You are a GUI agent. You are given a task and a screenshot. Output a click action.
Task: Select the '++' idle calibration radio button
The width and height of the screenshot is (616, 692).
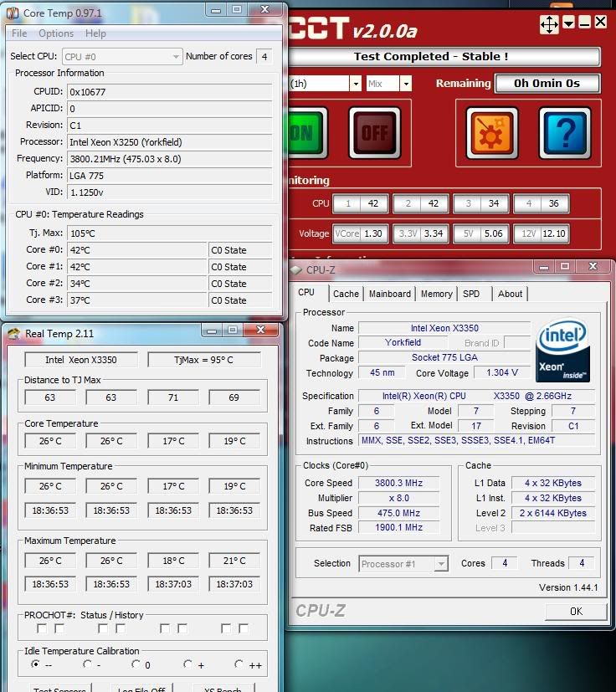tap(239, 664)
